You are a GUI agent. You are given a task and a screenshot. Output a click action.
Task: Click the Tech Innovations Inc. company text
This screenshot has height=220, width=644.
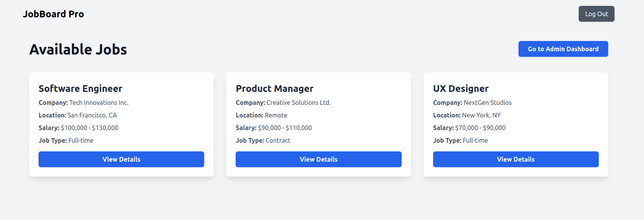[99, 103]
